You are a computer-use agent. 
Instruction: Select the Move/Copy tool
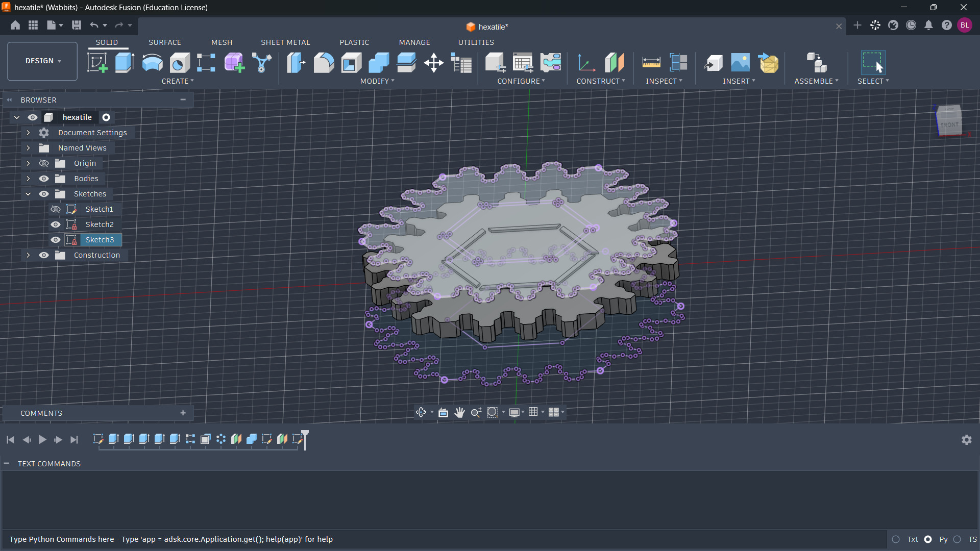click(434, 63)
